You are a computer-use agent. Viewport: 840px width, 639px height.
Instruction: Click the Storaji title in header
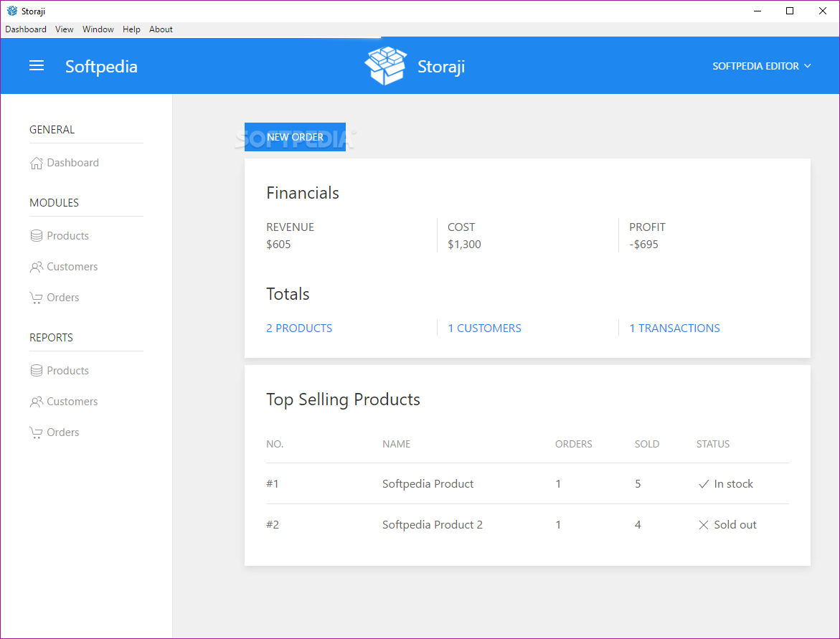tap(441, 67)
